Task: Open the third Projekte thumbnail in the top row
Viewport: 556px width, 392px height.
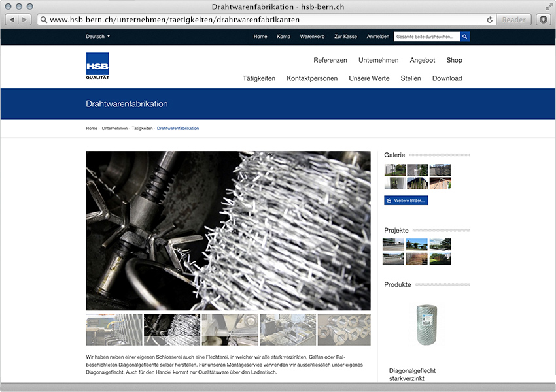Action: pyautogui.click(x=440, y=245)
